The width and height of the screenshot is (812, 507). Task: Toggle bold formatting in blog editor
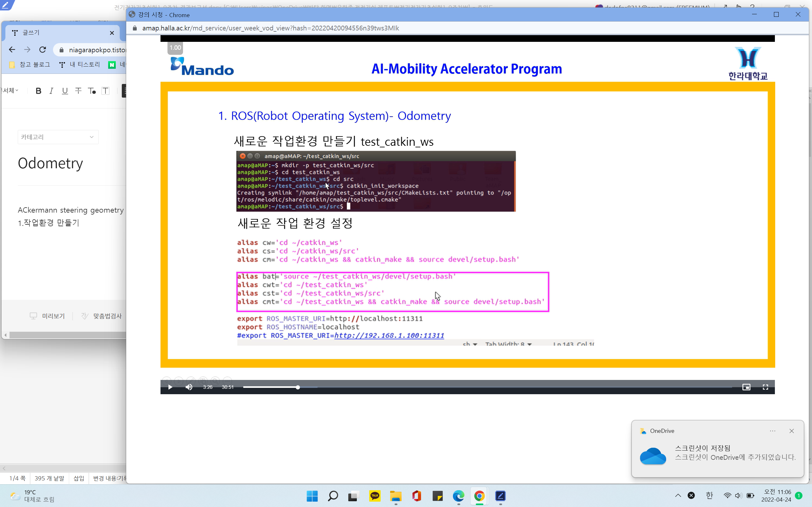[x=38, y=91]
